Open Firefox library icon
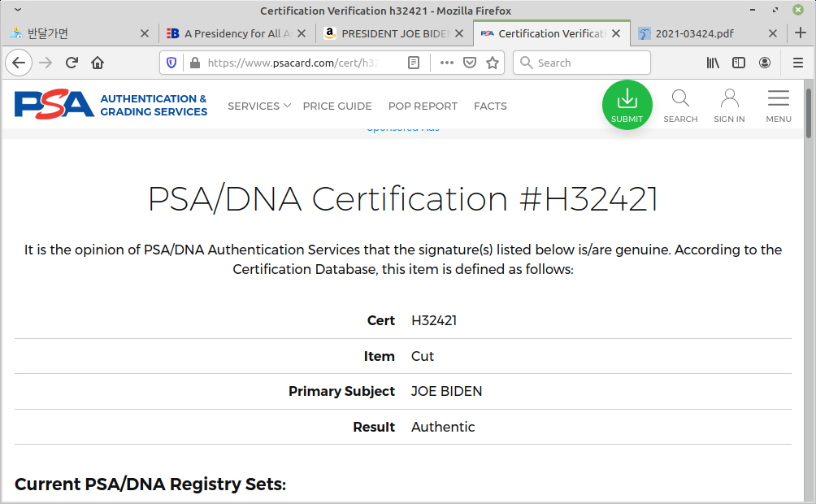 click(713, 63)
